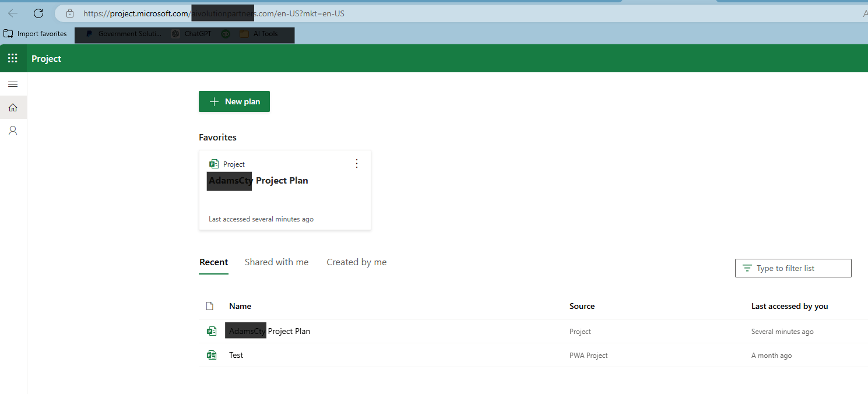Click Project icon on the favorite card
This screenshot has height=394, width=868.
214,164
